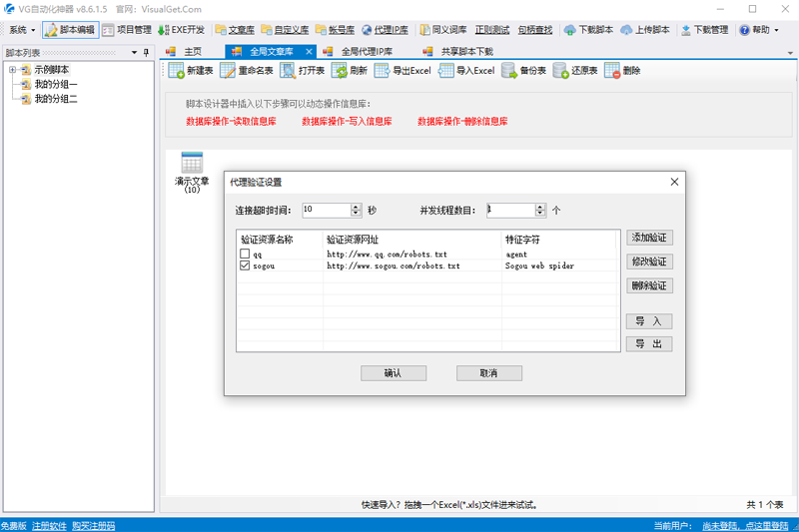Click the 重命名表 rename table icon
This screenshot has height=532, width=799.
[x=228, y=71]
